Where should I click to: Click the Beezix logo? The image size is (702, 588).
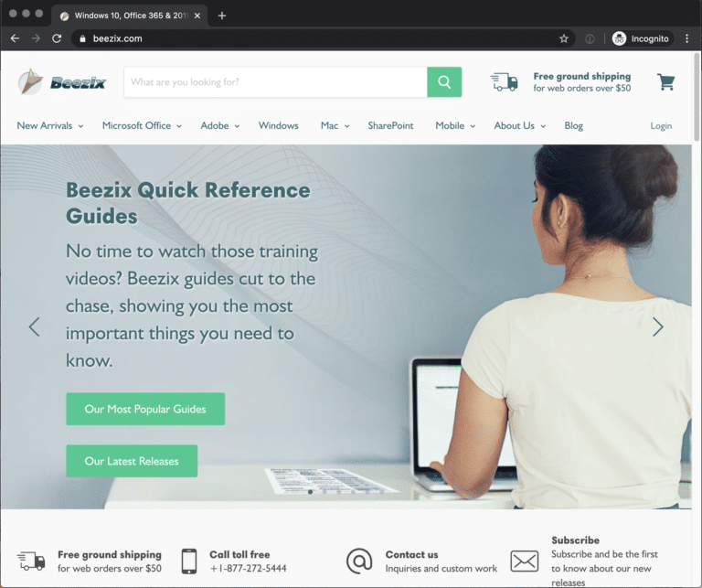coord(62,82)
